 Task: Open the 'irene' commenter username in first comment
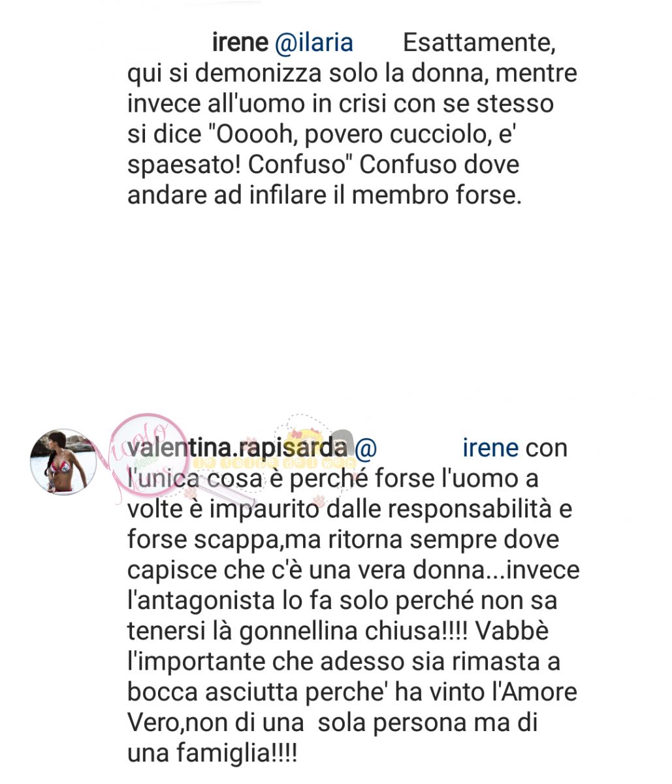click(240, 42)
